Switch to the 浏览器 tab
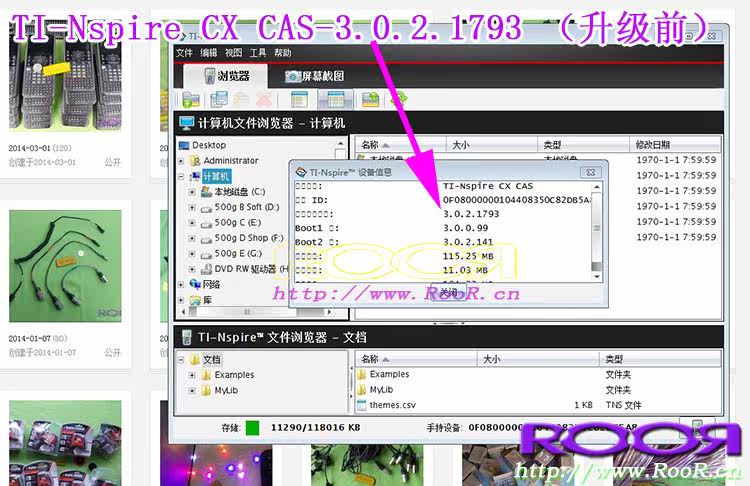Screen dimensions: 750x486 coord(226,76)
